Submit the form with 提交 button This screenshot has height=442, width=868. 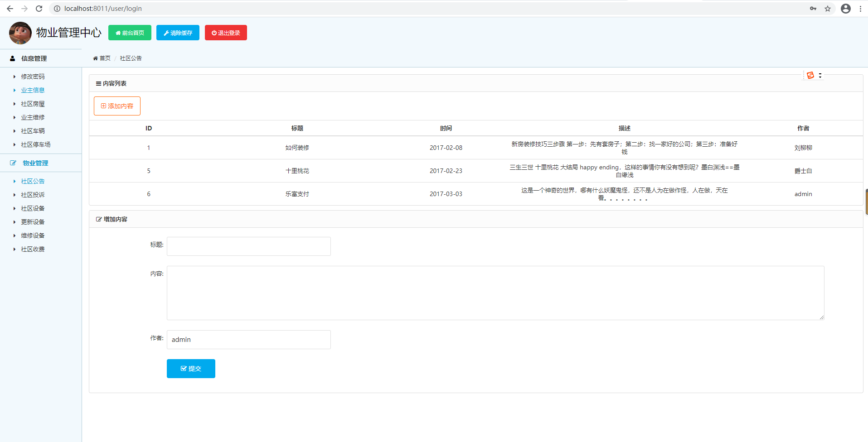(191, 369)
